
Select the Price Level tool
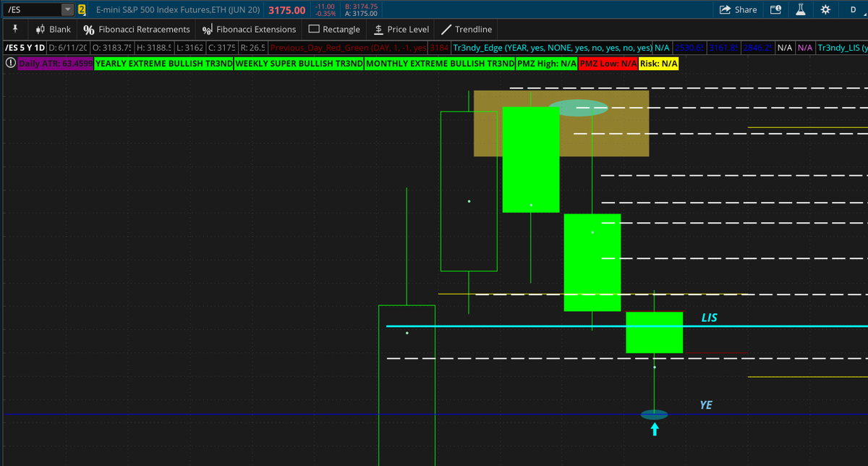pos(401,29)
